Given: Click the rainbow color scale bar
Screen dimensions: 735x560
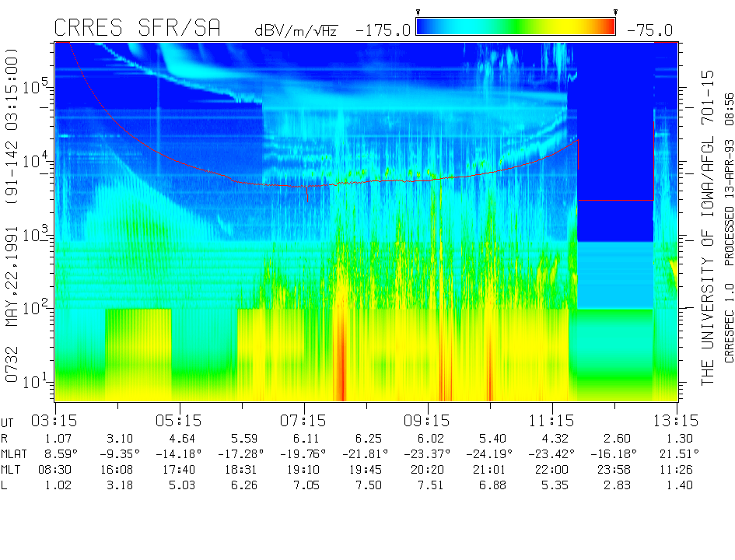Looking at the screenshot, I should [x=516, y=27].
